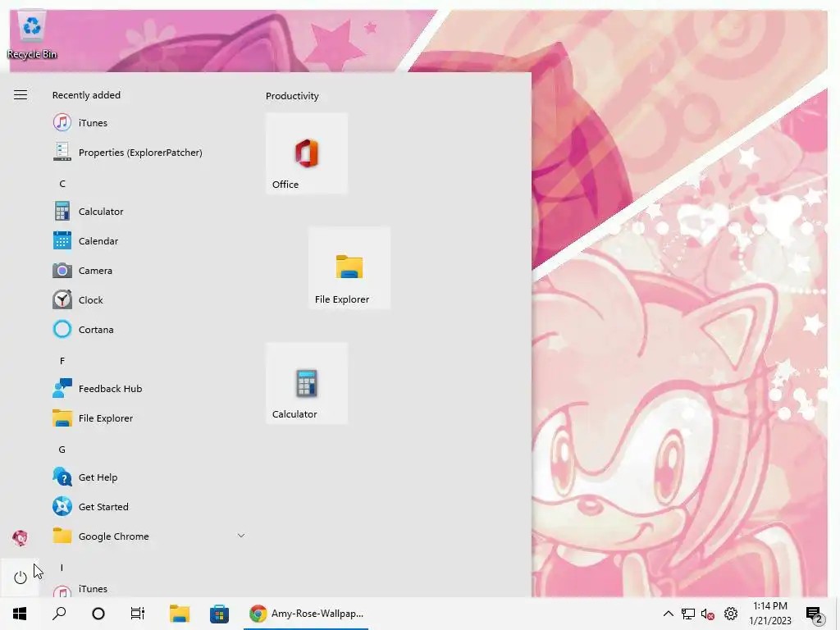Launch the Camera app
This screenshot has height=630, width=840.
pyautogui.click(x=148, y=270)
